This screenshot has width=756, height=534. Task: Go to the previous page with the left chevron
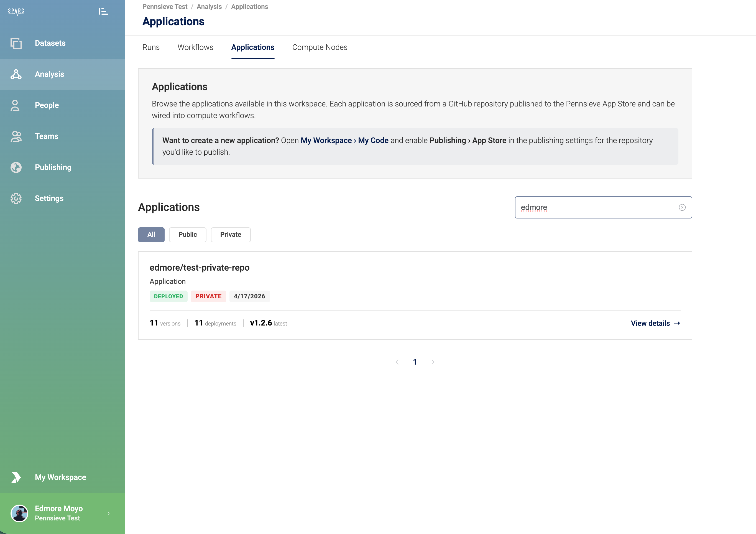[x=397, y=362]
